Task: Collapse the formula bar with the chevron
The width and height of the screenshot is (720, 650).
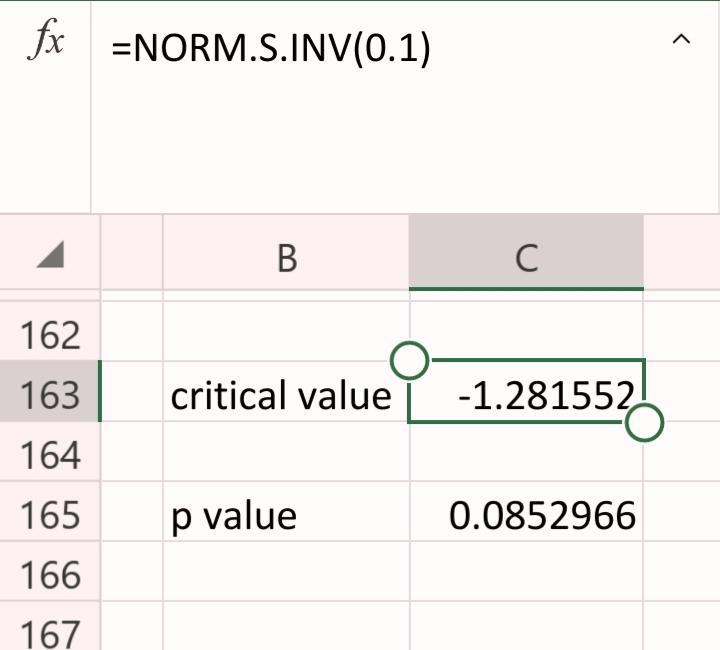Action: coord(681,41)
